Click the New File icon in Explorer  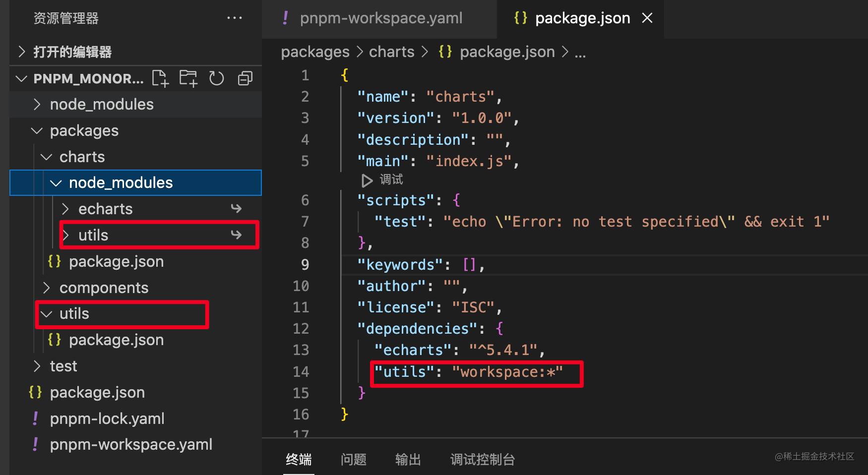coord(160,78)
